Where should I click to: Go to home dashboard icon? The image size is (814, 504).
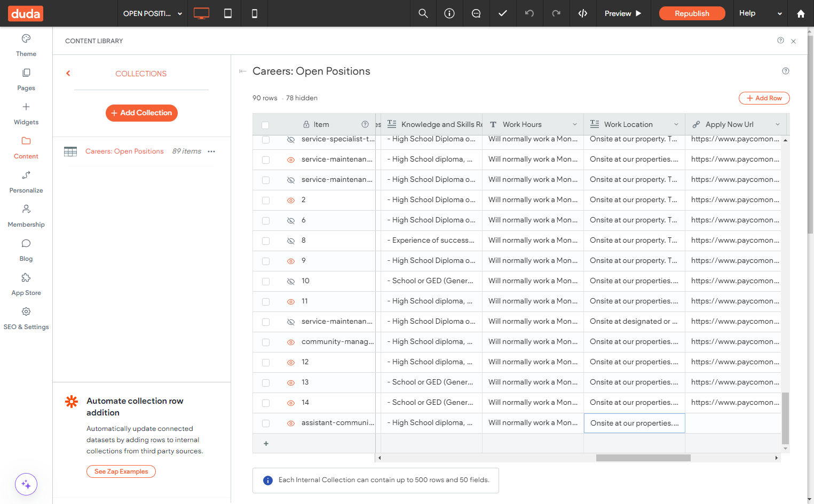pyautogui.click(x=801, y=13)
